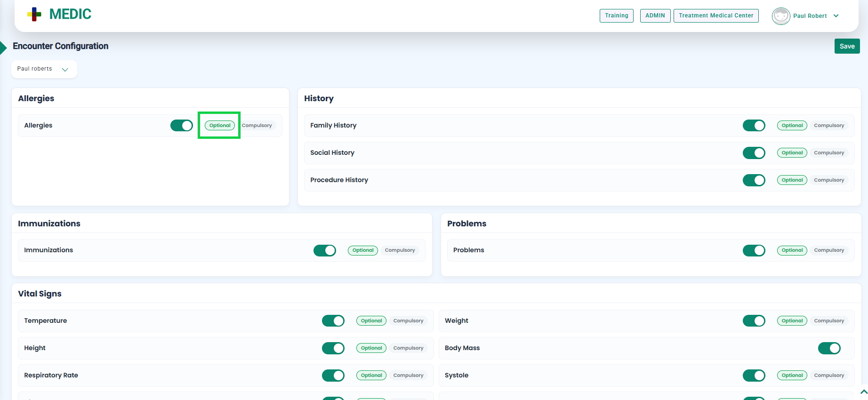Image resolution: width=868 pixels, height=400 pixels.
Task: Click the MEDIC cross logo icon
Action: tap(34, 15)
